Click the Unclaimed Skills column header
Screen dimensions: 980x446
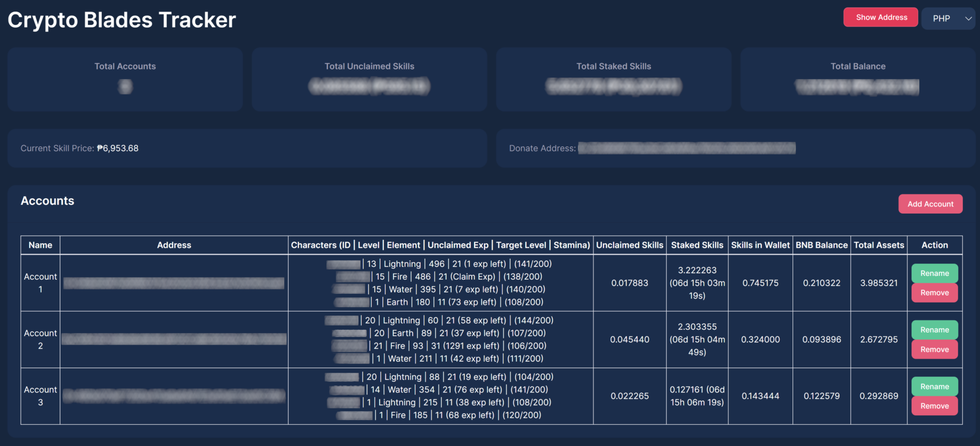(x=629, y=245)
